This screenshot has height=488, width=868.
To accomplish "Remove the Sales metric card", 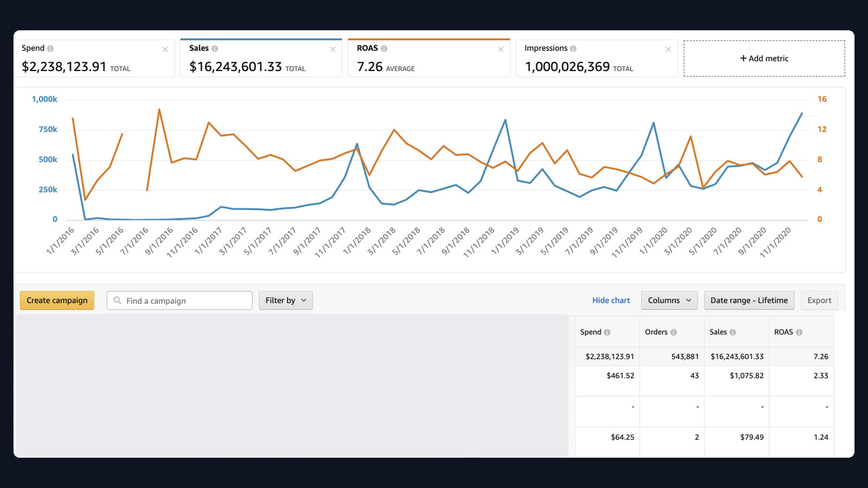I will tap(333, 49).
